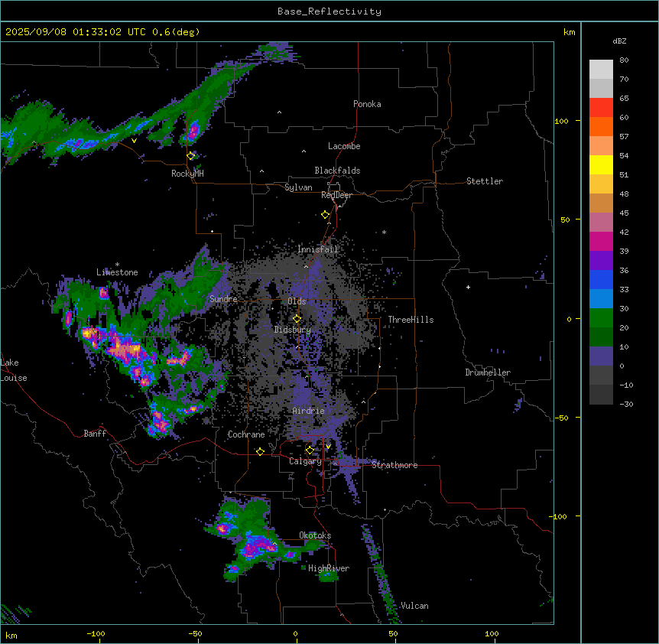
Task: Click the yellow diamond marker above Calgary label
Action: [310, 450]
